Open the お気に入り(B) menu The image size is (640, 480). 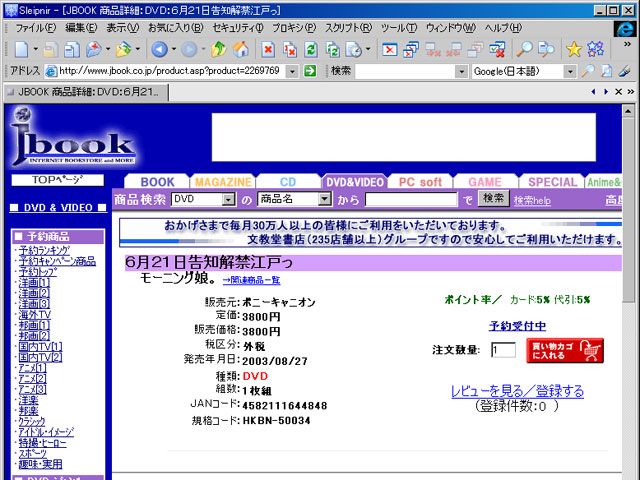176,28
